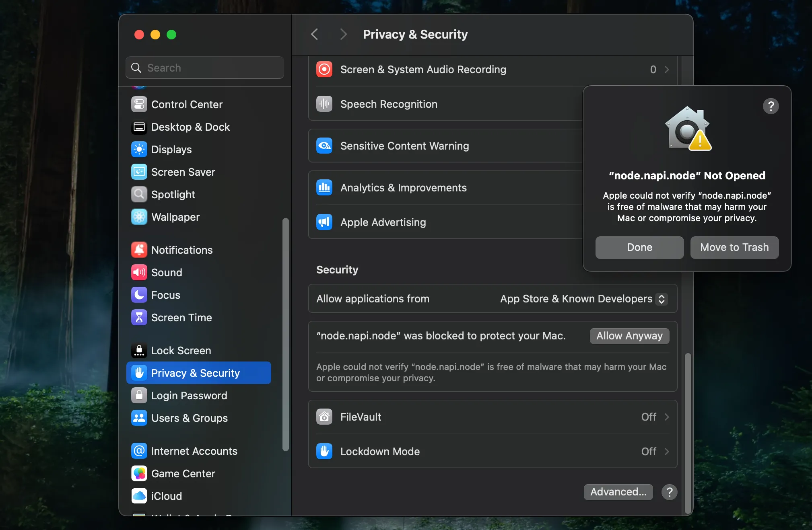This screenshot has height=530, width=812.
Task: Open Users & Groups settings pane
Action: click(x=199, y=418)
